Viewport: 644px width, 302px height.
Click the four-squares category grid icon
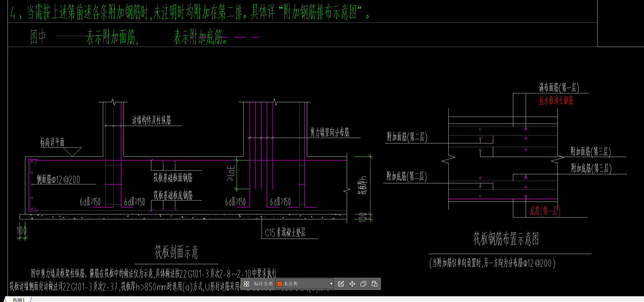click(x=246, y=284)
